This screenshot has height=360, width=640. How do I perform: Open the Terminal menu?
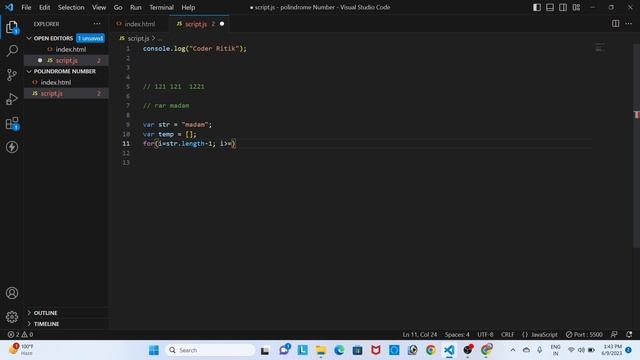161,7
